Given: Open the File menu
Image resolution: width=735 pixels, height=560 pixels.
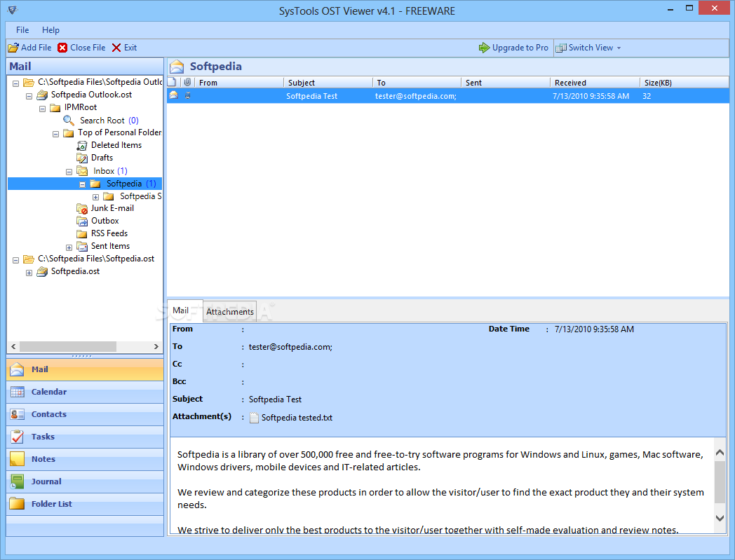Looking at the screenshot, I should (x=22, y=30).
